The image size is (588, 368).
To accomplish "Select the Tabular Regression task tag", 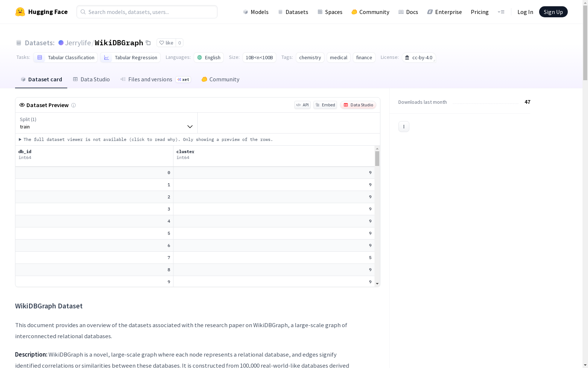I will (130, 57).
